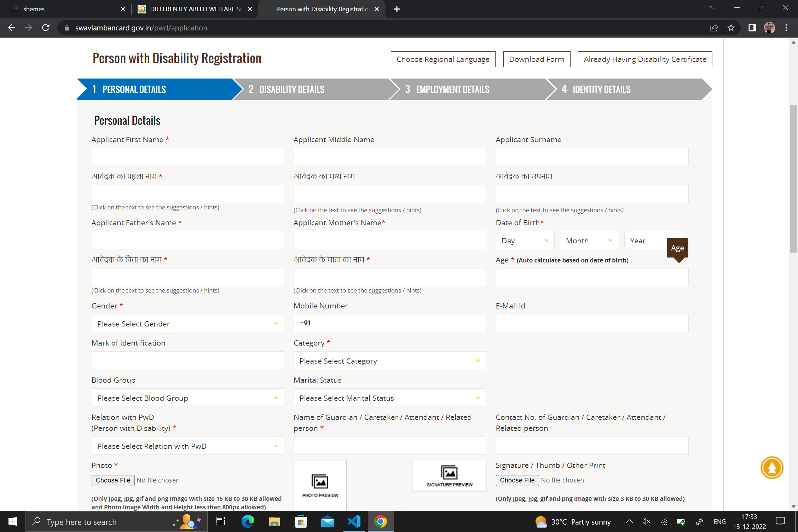Screen dimensions: 798x532
Task: Open the Blood Group dropdown
Action: point(187,398)
